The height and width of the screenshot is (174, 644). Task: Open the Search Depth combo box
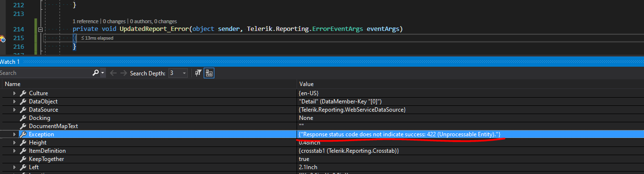tap(178, 73)
